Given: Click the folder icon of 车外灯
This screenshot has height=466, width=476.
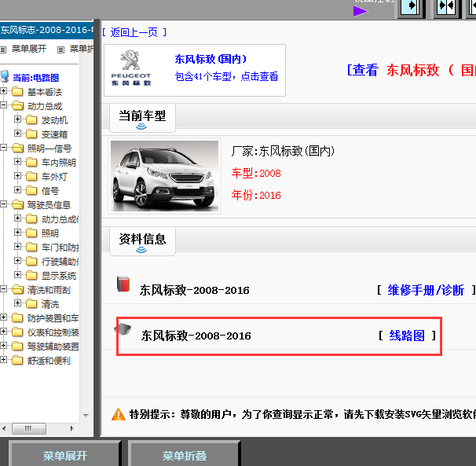Looking at the screenshot, I should (x=31, y=176).
